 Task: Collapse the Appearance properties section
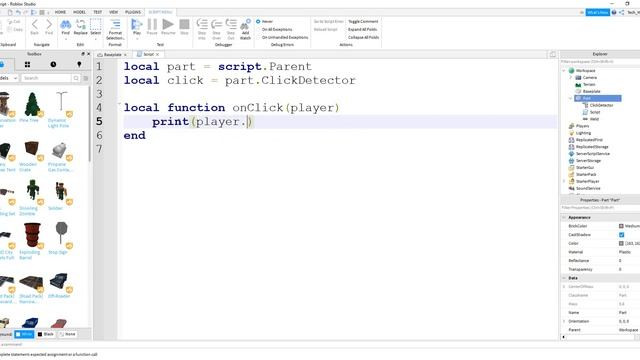pos(564,218)
